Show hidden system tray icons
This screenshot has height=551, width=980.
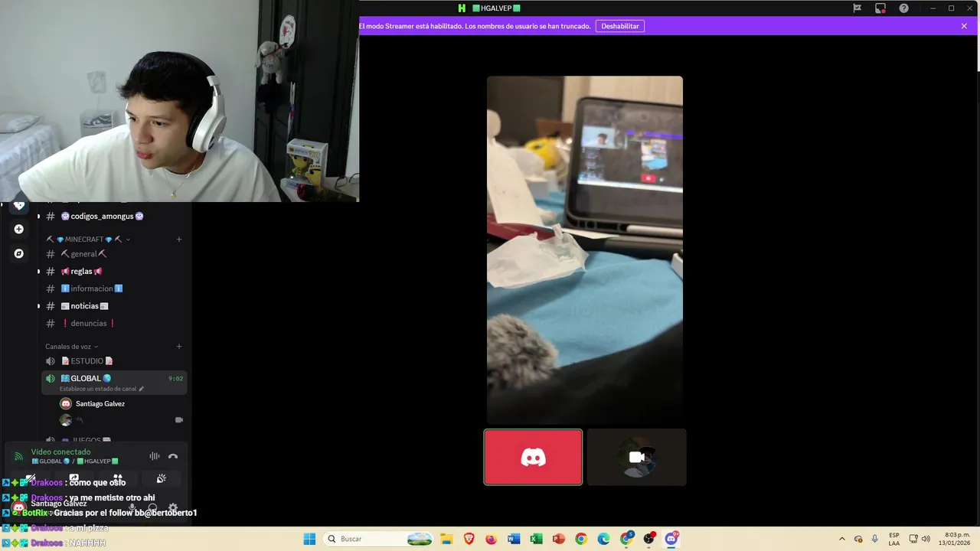842,539
